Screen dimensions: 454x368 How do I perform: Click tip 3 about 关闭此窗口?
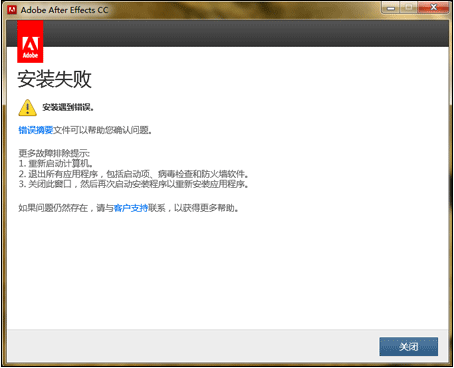click(134, 184)
